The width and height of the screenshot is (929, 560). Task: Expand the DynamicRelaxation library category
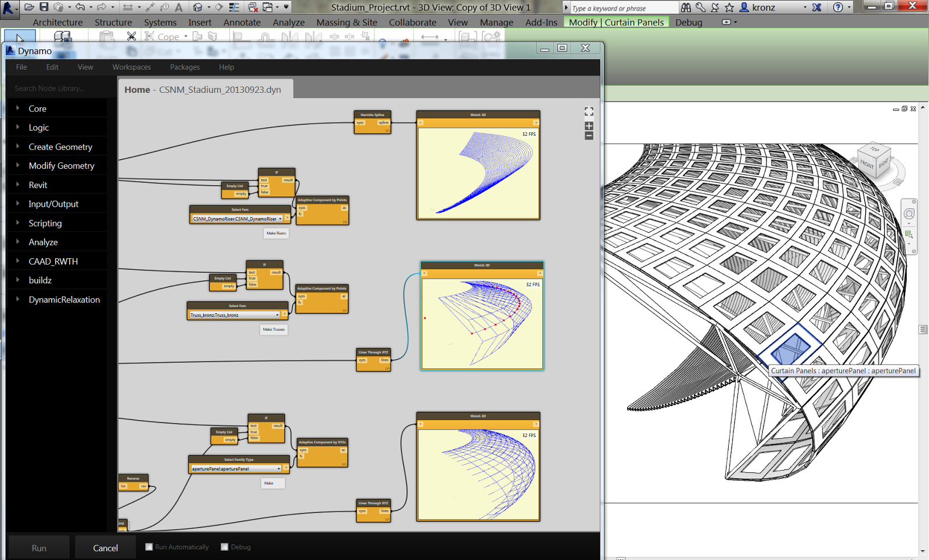coord(64,299)
